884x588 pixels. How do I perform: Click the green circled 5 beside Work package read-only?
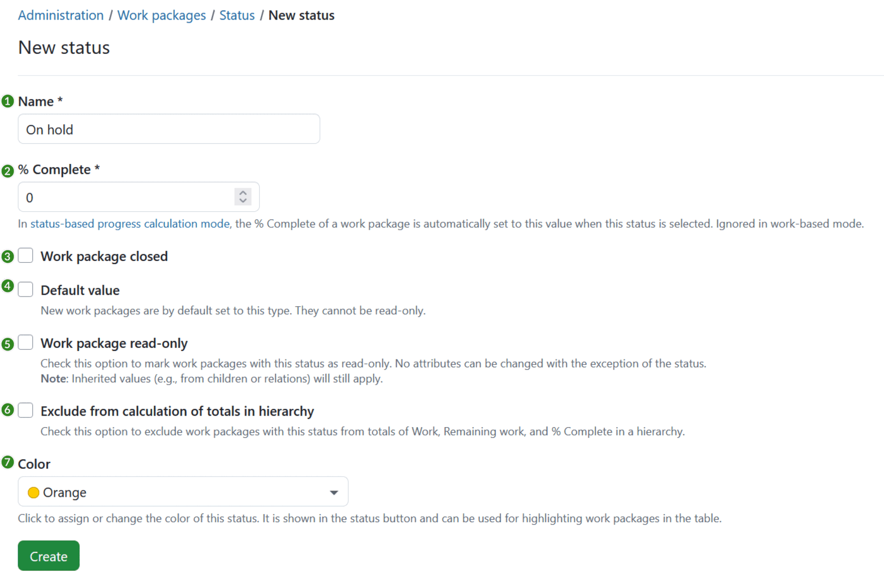8,345
